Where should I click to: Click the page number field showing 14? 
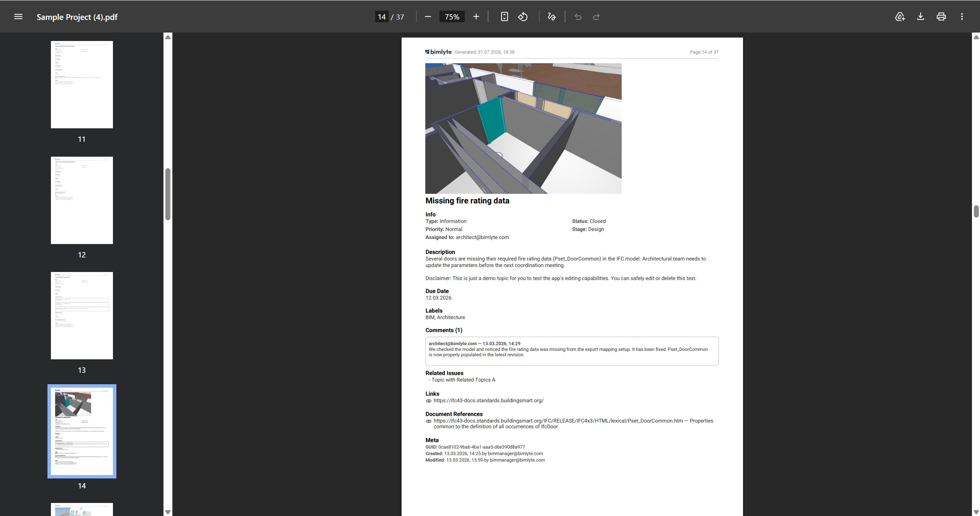click(x=381, y=17)
